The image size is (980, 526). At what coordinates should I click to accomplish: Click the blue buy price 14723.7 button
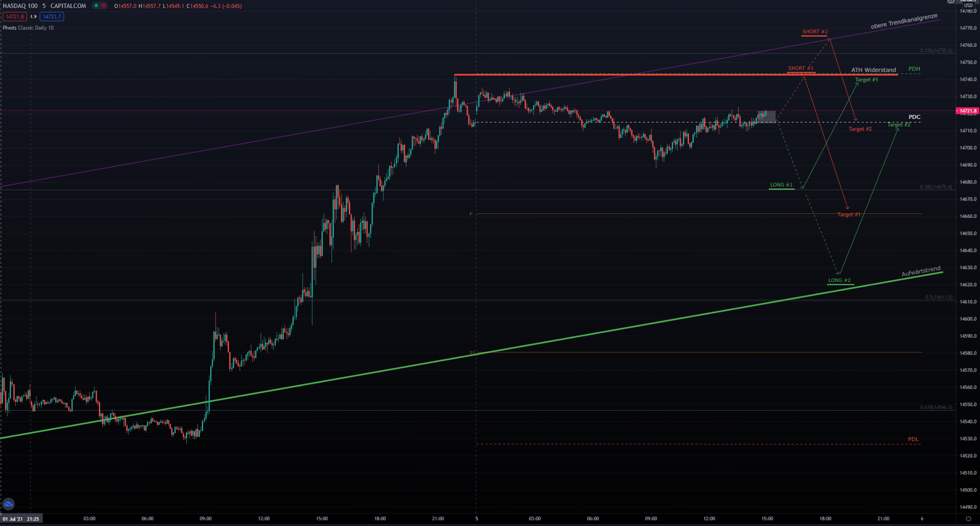point(52,17)
